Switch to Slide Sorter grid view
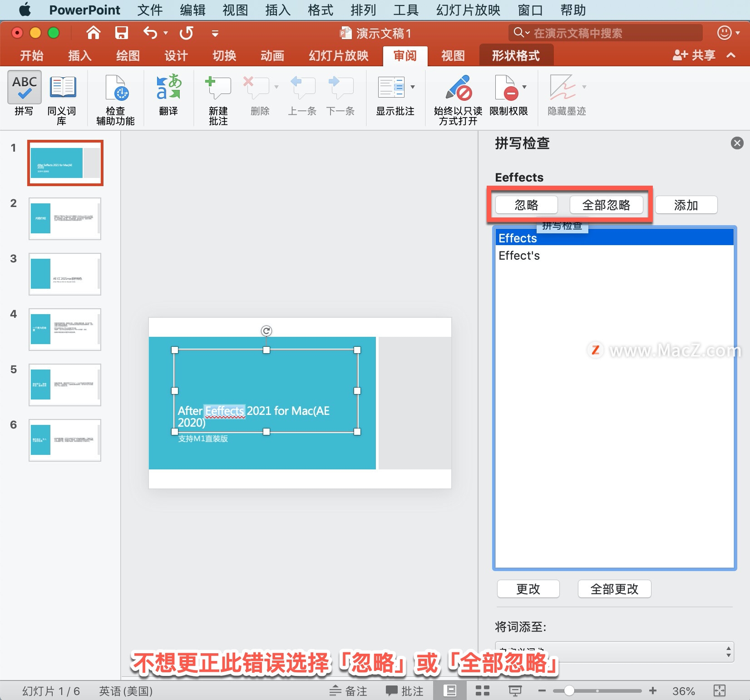Viewport: 750px width, 700px height. [x=482, y=691]
